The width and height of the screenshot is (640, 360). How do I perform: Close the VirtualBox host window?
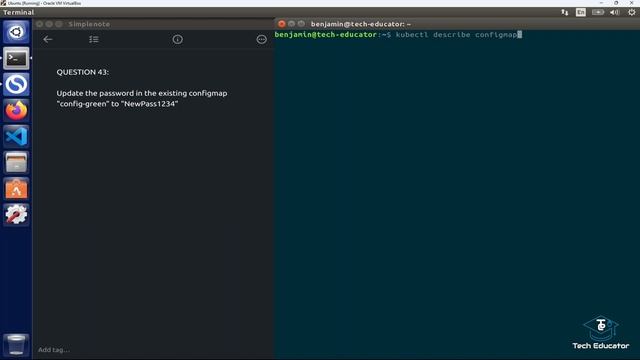(631, 3)
